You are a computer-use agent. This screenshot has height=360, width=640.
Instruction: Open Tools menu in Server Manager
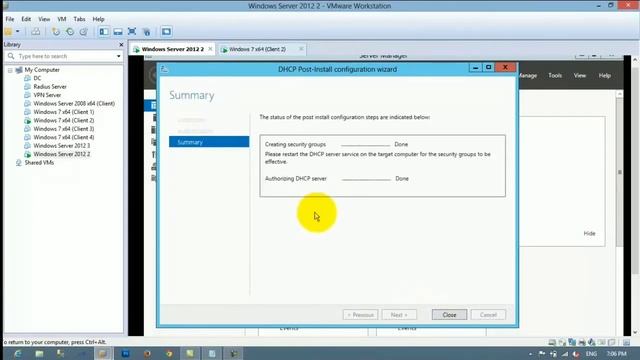click(555, 76)
